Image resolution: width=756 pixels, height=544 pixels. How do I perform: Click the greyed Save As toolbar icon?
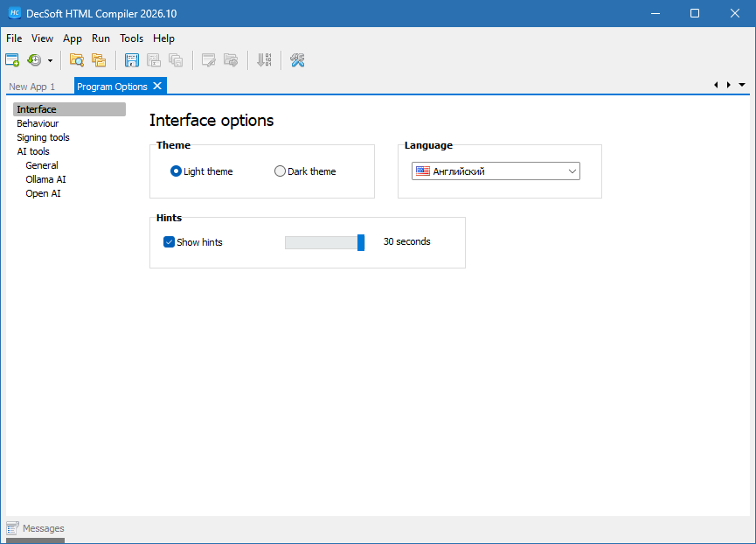tap(154, 59)
